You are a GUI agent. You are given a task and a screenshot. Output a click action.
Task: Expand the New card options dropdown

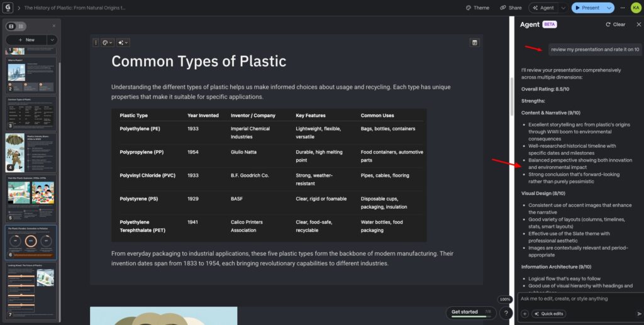pos(52,40)
